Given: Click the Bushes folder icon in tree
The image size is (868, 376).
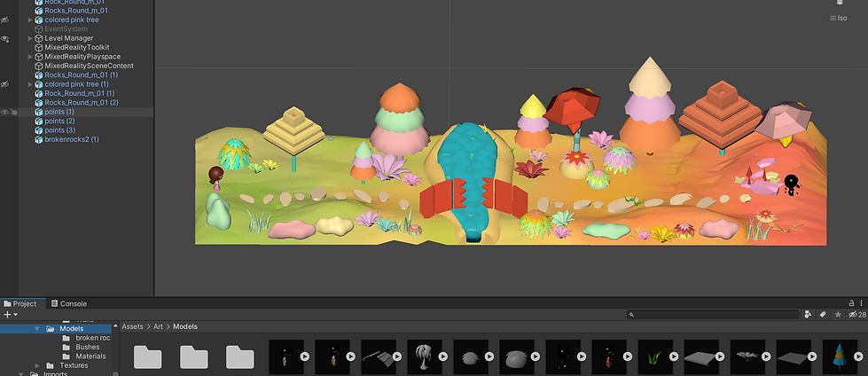Looking at the screenshot, I should click(x=66, y=348).
